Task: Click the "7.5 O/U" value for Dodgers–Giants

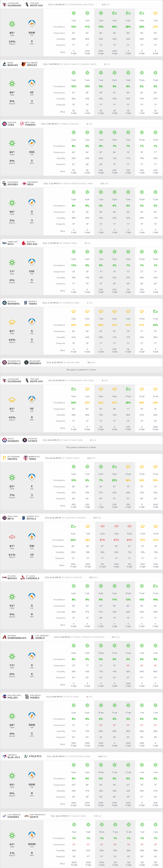Action: click(97, 816)
